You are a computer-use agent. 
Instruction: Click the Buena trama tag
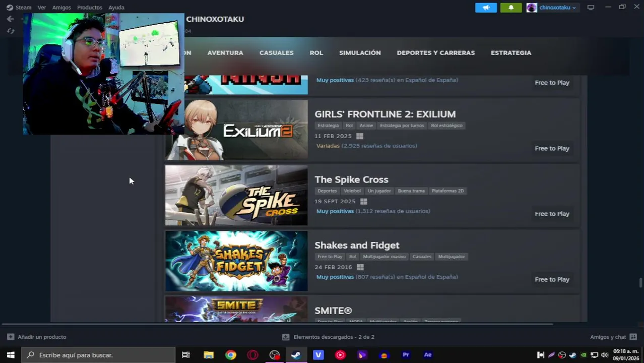(411, 191)
